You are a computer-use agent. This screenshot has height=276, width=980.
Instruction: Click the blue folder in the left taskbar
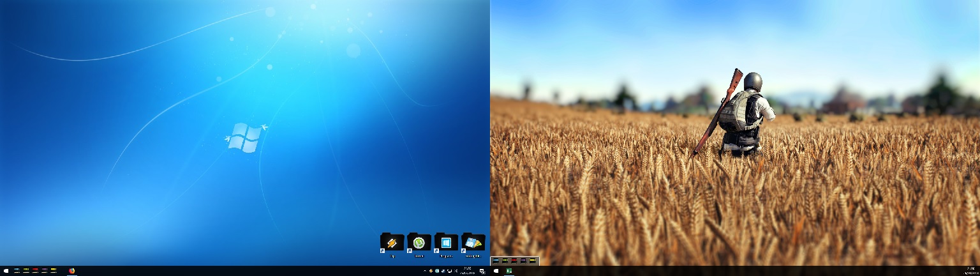(x=17, y=270)
